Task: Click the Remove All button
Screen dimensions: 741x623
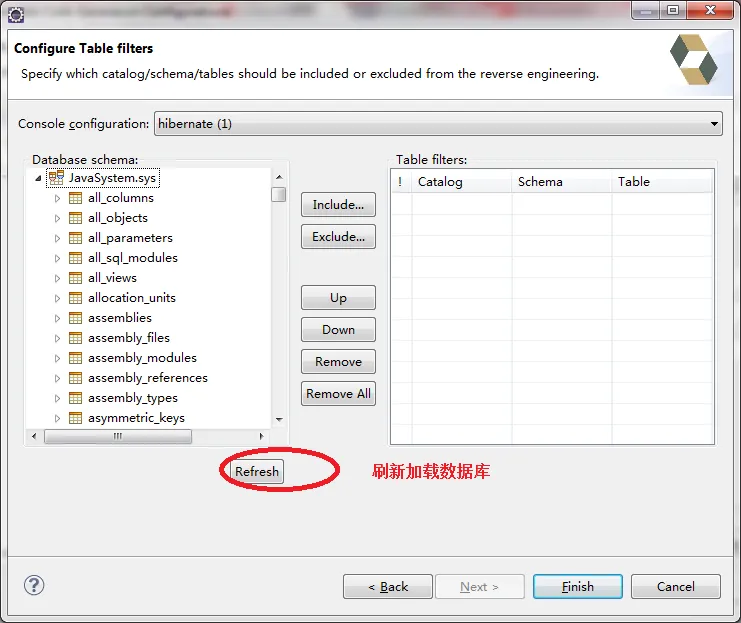Action: pyautogui.click(x=338, y=394)
